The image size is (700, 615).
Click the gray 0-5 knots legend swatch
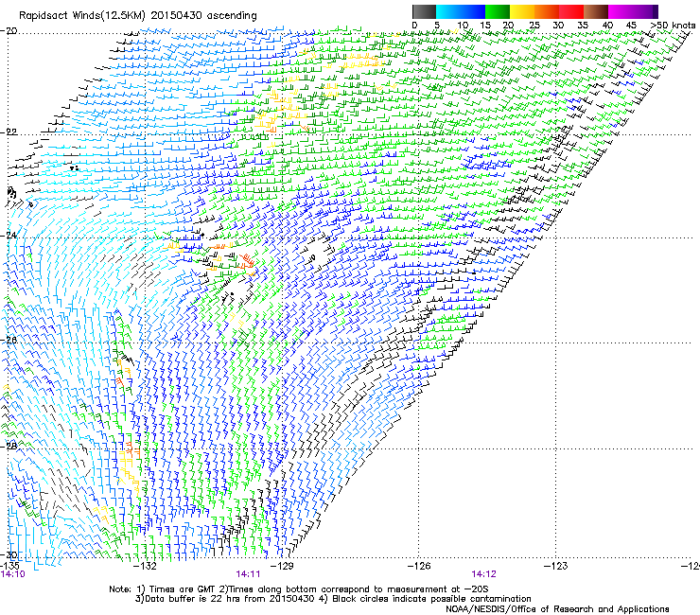424,11
